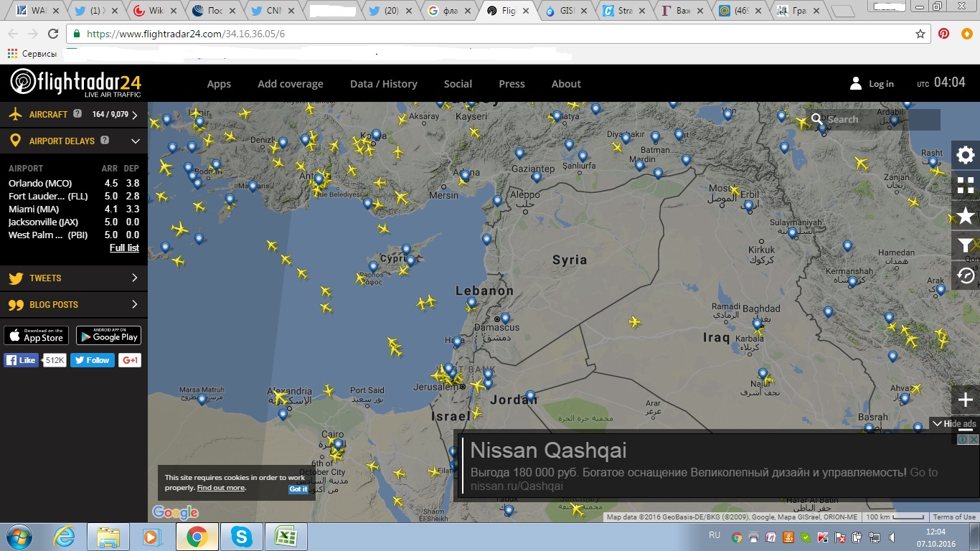Open the multi-view grid icon
Screen dimensions: 980x551
[966, 185]
